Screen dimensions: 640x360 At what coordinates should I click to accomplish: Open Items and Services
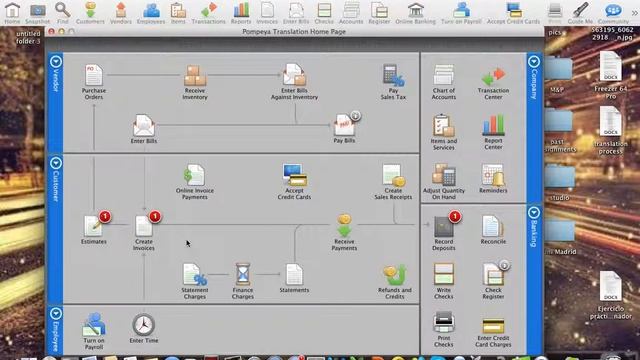tap(444, 133)
